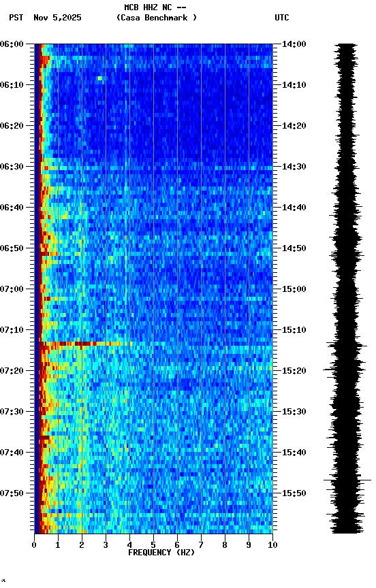Click the 07:30 PST time label
Viewport: 376px width, 588px height.
pyautogui.click(x=12, y=412)
